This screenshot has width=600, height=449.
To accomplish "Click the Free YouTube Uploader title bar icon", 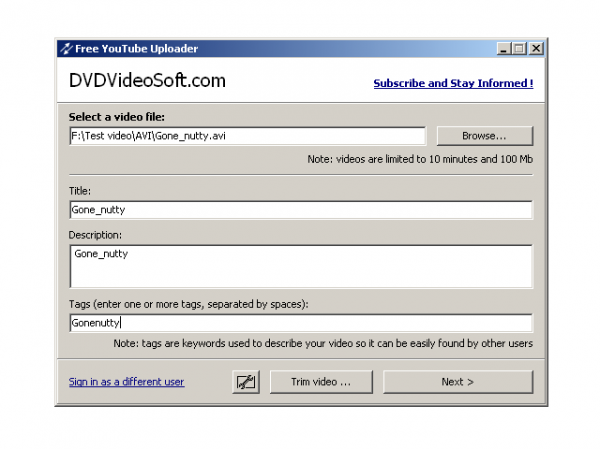I will pyautogui.click(x=66, y=49).
